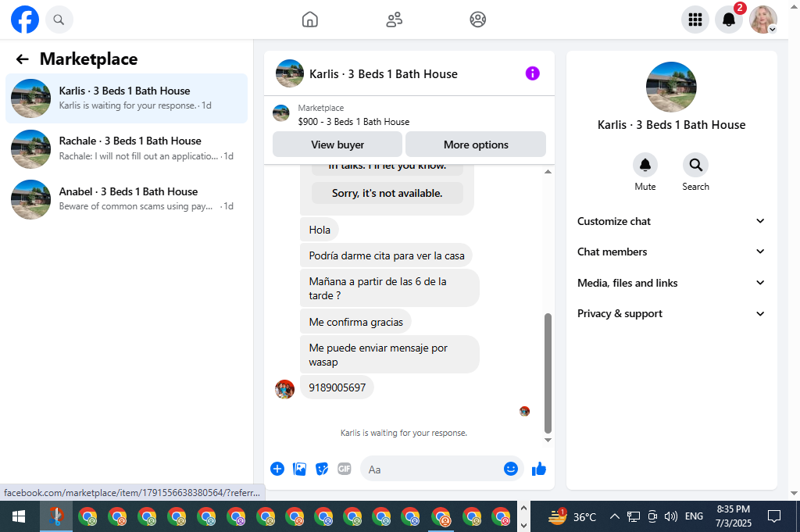Send a thumbs-up like
This screenshot has height=532, width=800.
(x=539, y=469)
